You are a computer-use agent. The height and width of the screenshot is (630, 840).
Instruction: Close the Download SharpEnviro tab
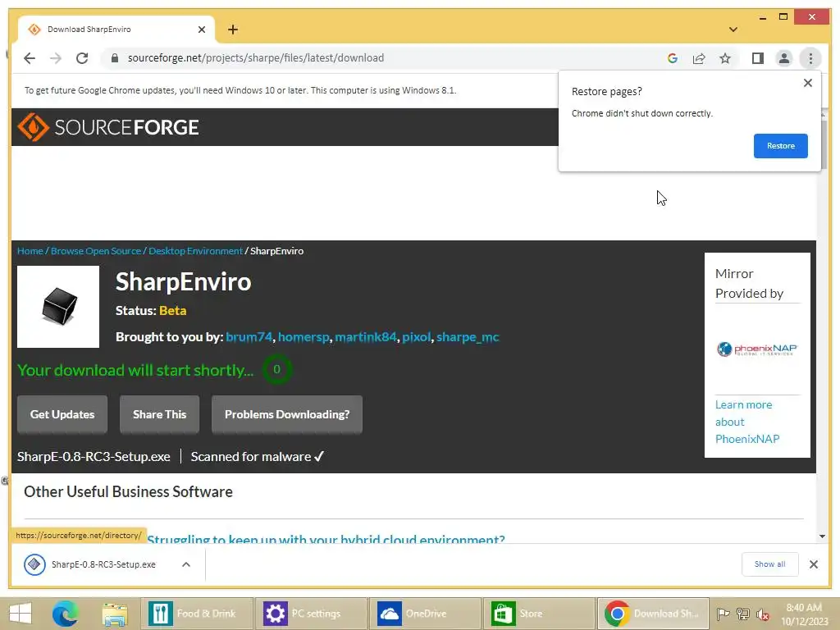point(202,30)
